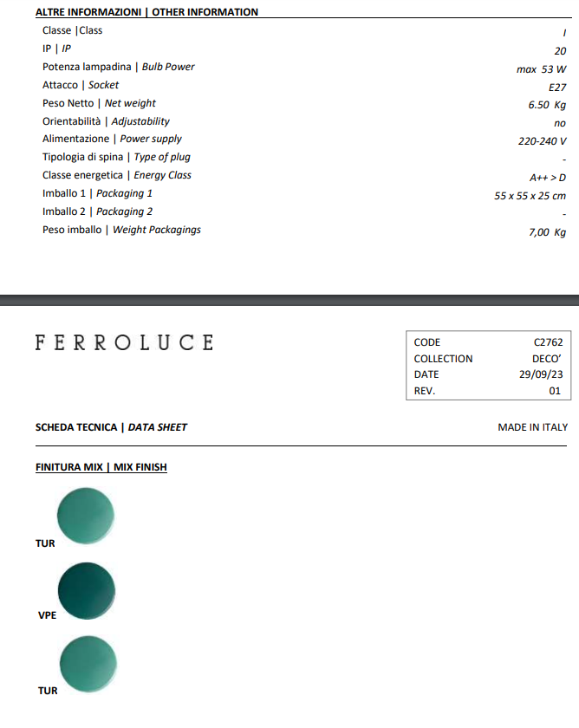Select the MADE IN ITALY text
Screen dimensions: 579x728
point(532,427)
